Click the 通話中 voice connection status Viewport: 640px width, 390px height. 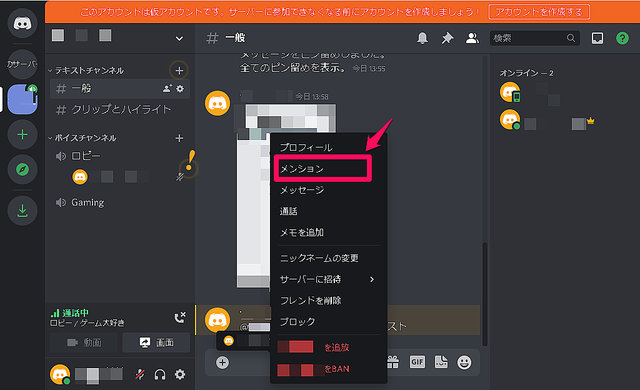70,313
